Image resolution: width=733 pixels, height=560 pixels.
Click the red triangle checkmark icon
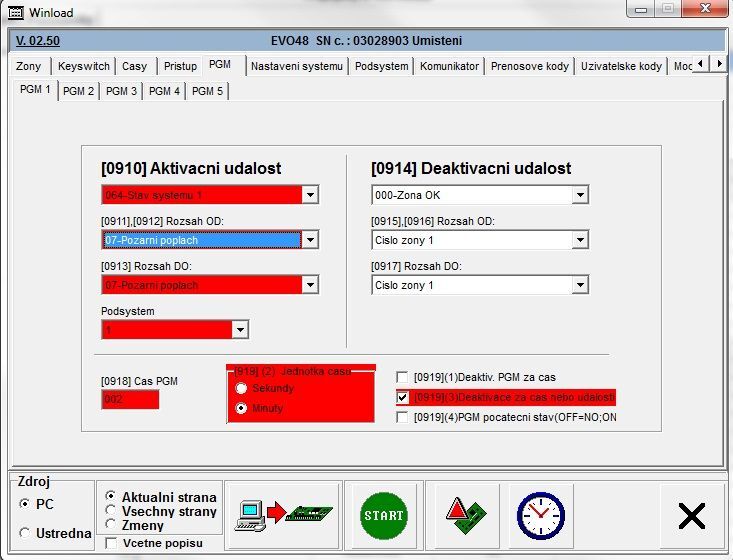pyautogui.click(x=461, y=515)
